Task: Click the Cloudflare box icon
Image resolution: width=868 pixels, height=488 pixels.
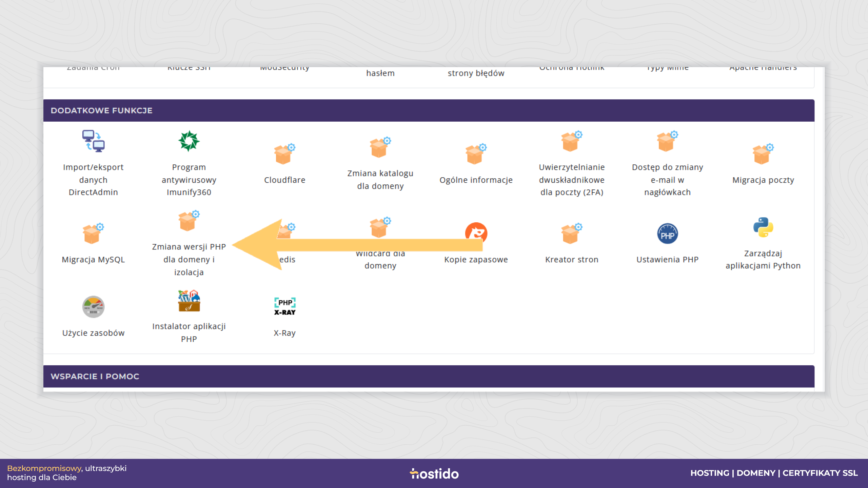Action: point(284,154)
